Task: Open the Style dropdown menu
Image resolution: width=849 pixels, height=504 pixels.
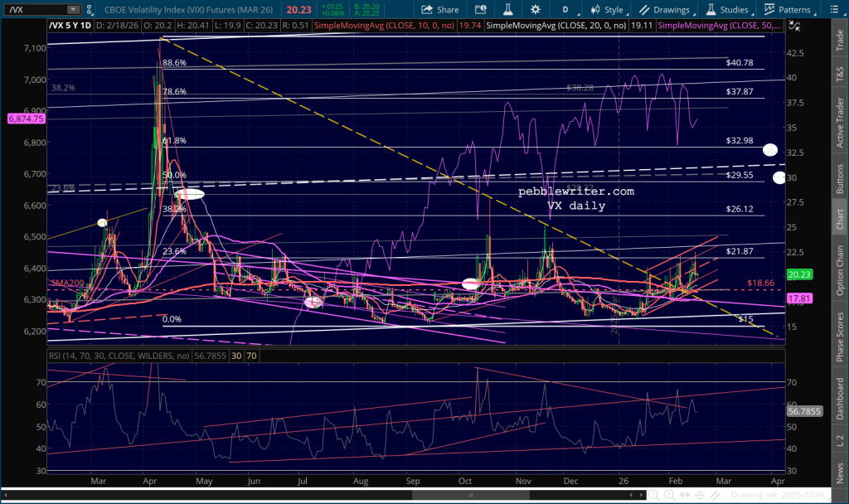Action: tap(606, 10)
